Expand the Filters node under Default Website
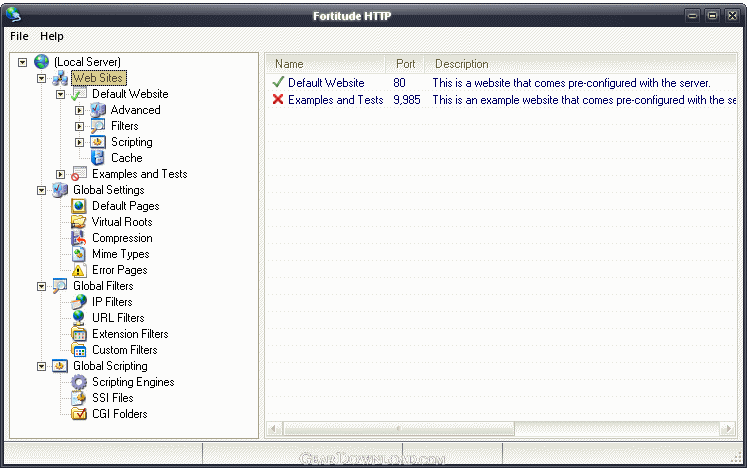747x468 pixels. tap(80, 126)
